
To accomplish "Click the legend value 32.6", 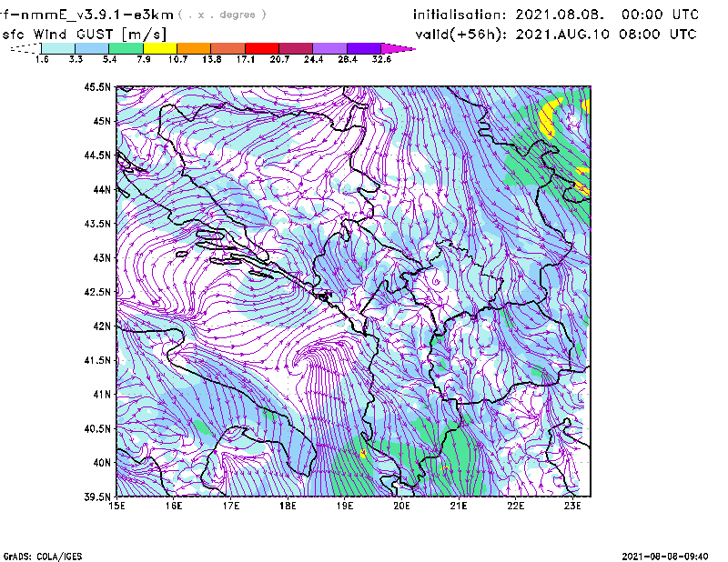I will (381, 59).
